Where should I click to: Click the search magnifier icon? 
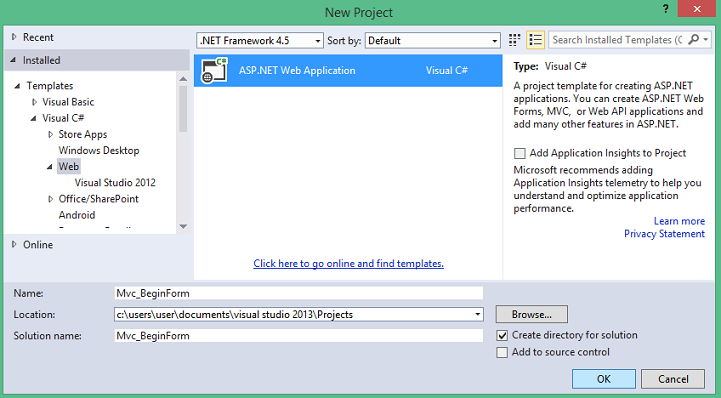pyautogui.click(x=693, y=40)
